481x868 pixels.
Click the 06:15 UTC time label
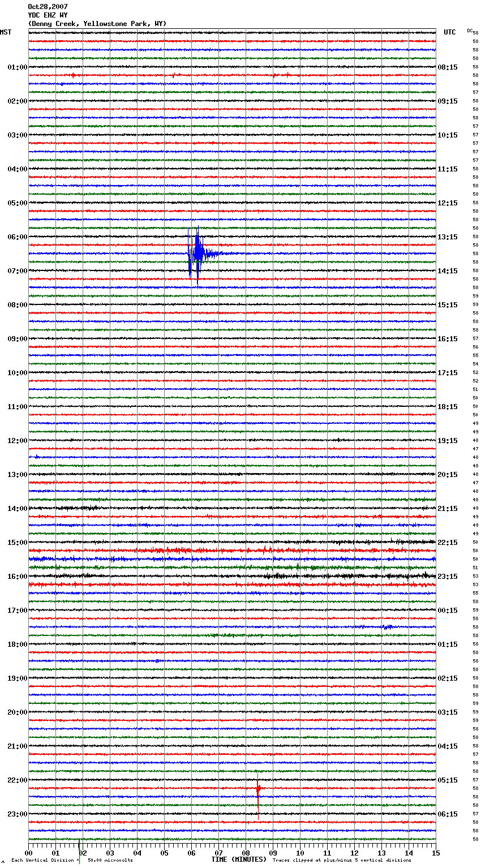click(x=448, y=814)
